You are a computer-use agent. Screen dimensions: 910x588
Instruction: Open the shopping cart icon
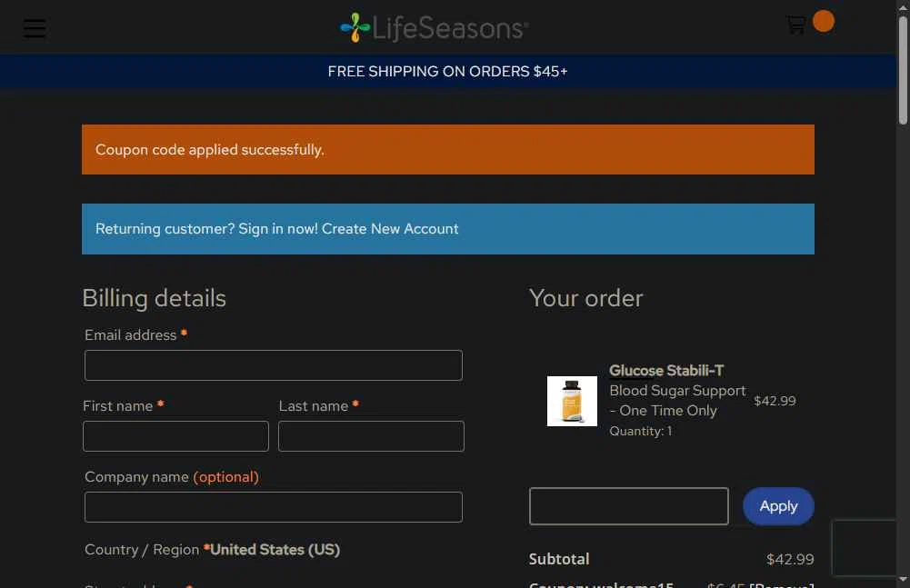coord(795,25)
